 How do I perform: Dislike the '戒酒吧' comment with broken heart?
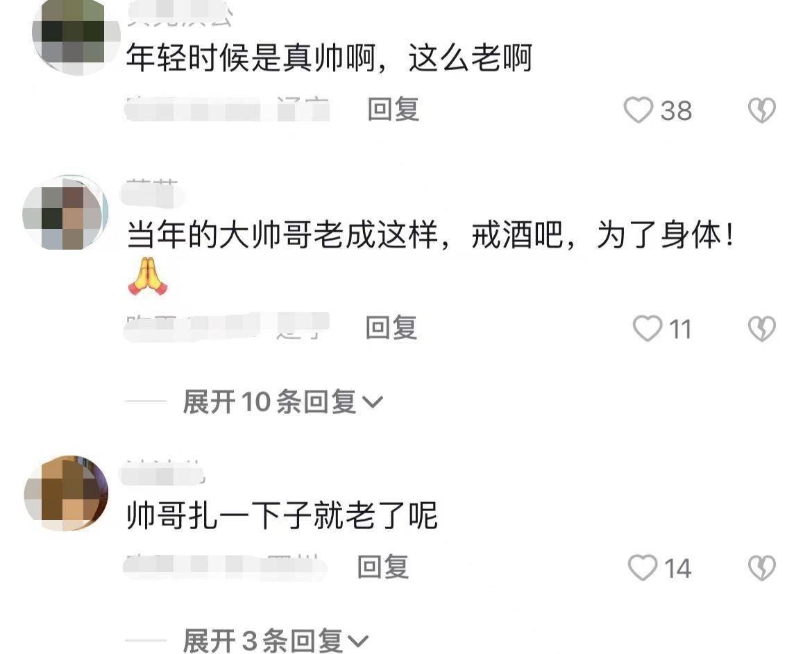pos(762,329)
